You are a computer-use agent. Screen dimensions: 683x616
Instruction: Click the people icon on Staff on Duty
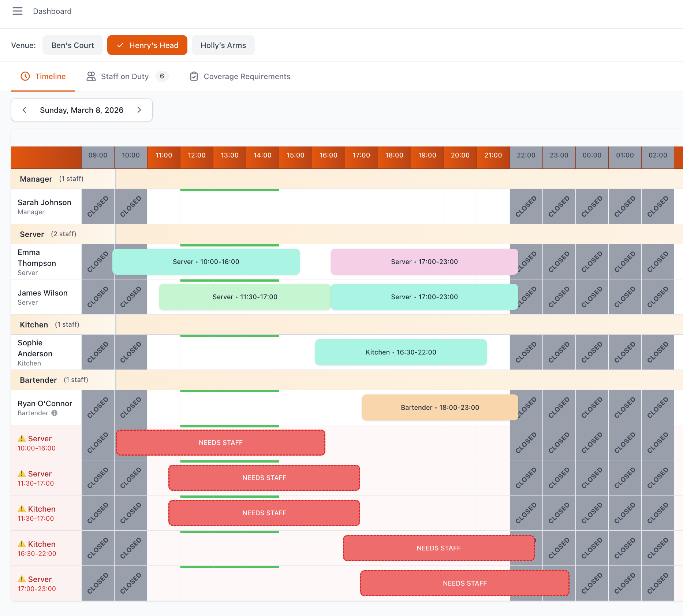click(x=91, y=76)
